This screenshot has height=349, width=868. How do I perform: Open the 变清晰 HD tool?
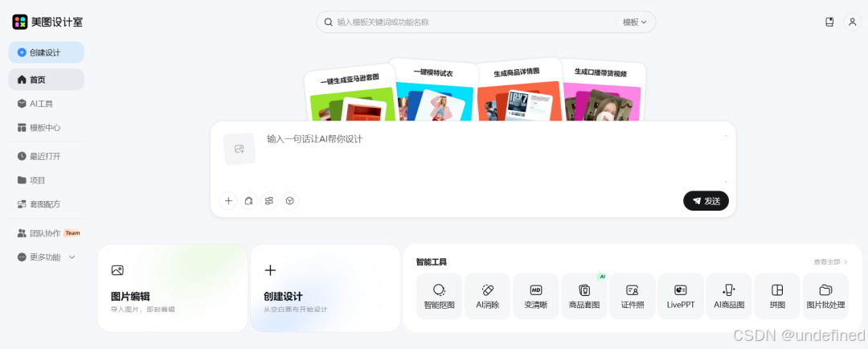tap(536, 296)
